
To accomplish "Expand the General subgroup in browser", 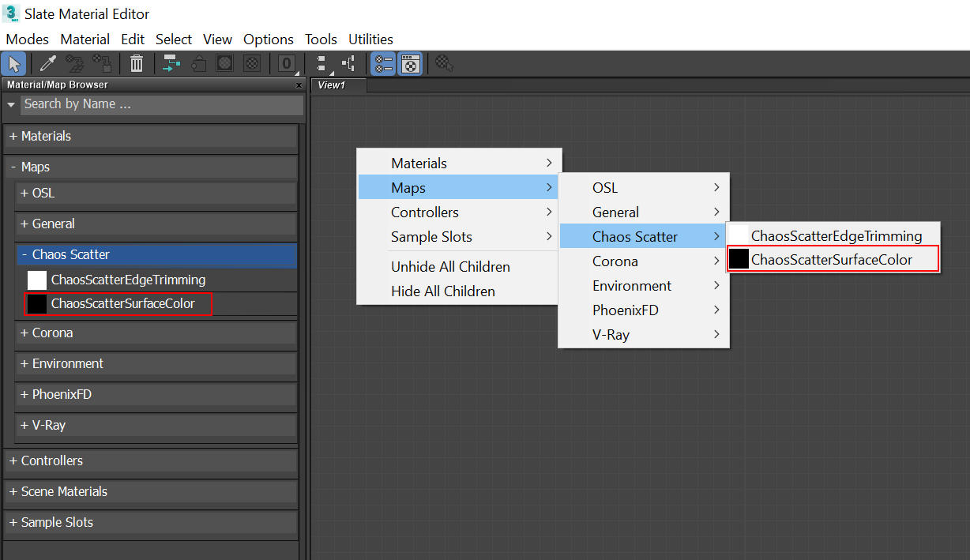I will tap(156, 224).
